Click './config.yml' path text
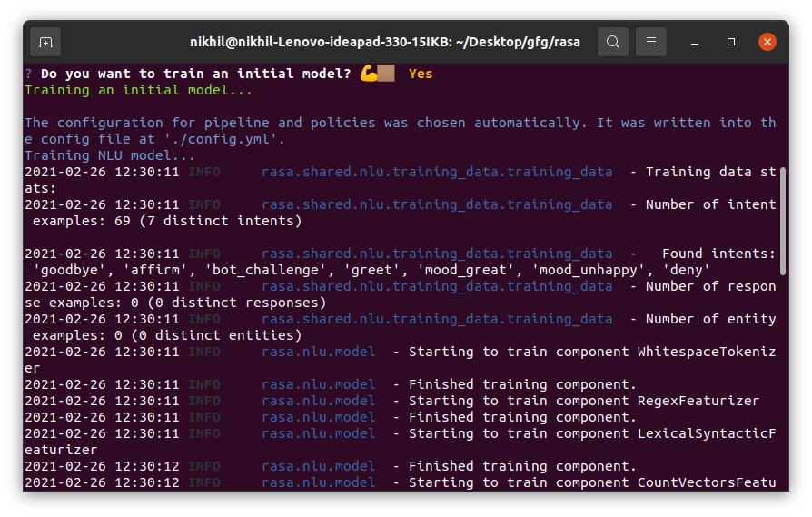Screen dimensions: 812x517 point(220,139)
